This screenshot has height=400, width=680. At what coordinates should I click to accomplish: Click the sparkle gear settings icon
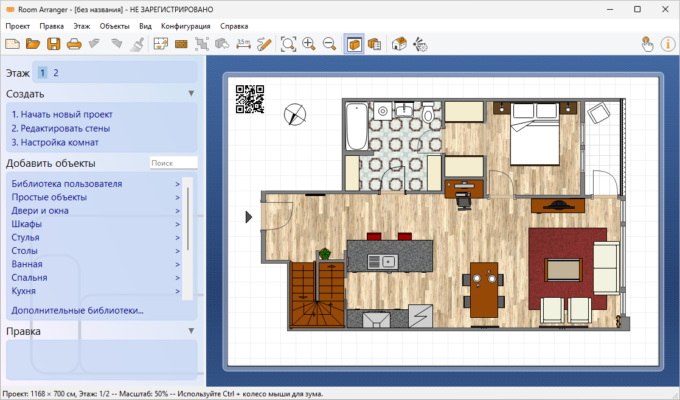click(x=420, y=44)
